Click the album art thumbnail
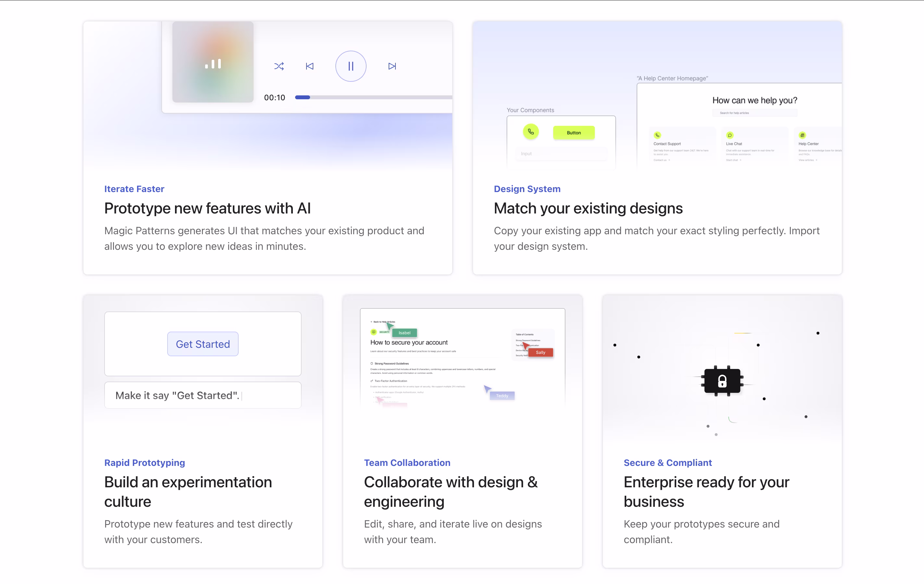924x584 pixels. 213,62
